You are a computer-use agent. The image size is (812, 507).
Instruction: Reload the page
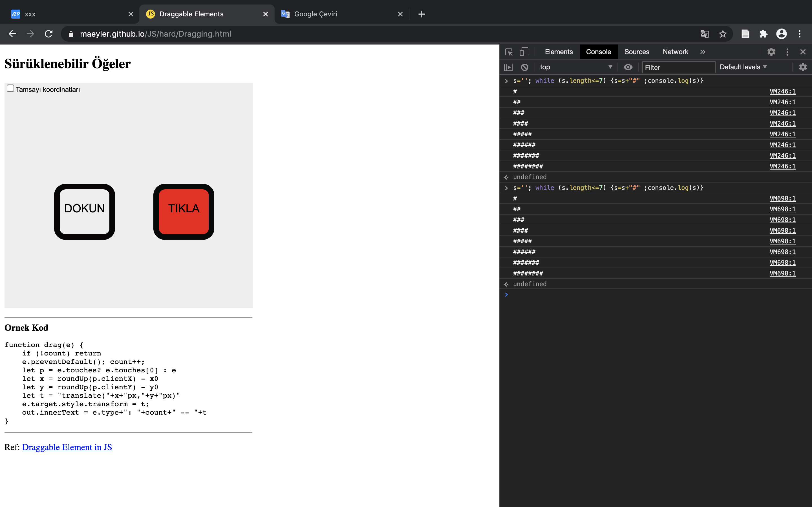pos(49,34)
